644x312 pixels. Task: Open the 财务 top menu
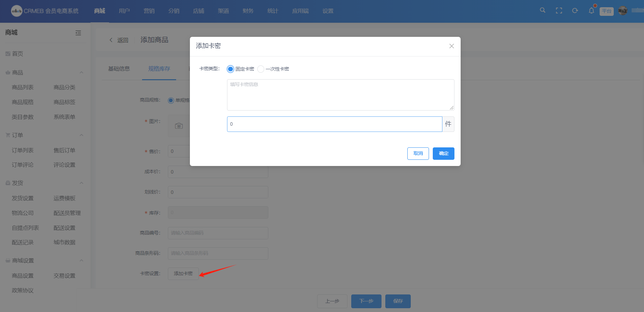248,11
